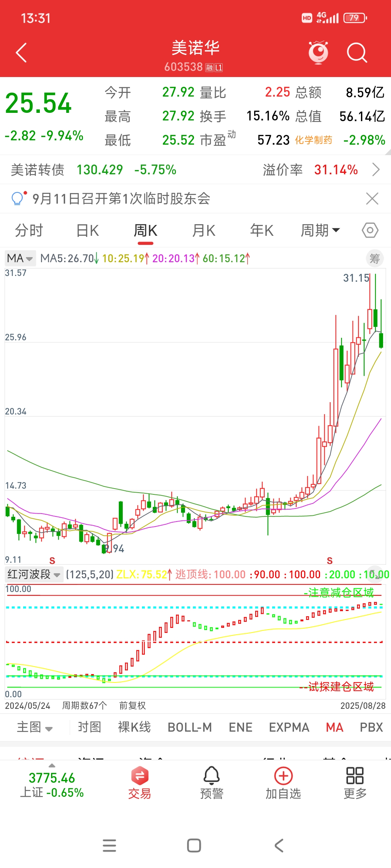Open the 筹 chip distribution button
The image size is (391, 868).
pyautogui.click(x=375, y=259)
